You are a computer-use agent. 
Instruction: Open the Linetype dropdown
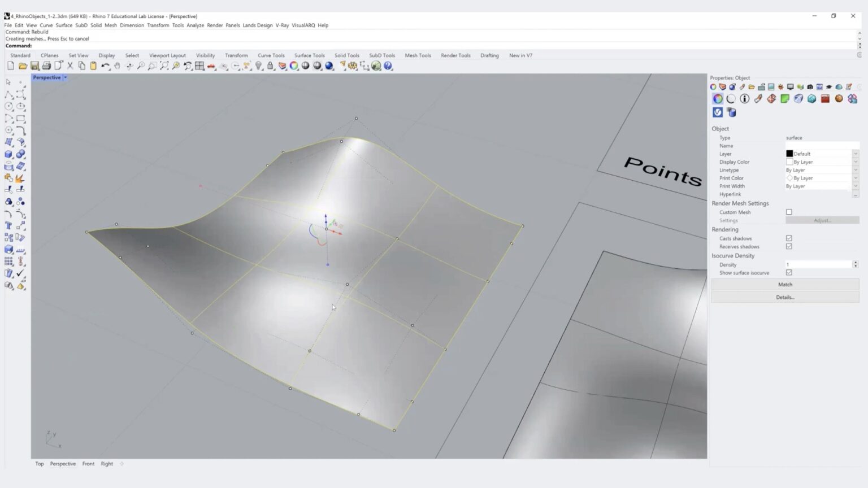click(856, 170)
